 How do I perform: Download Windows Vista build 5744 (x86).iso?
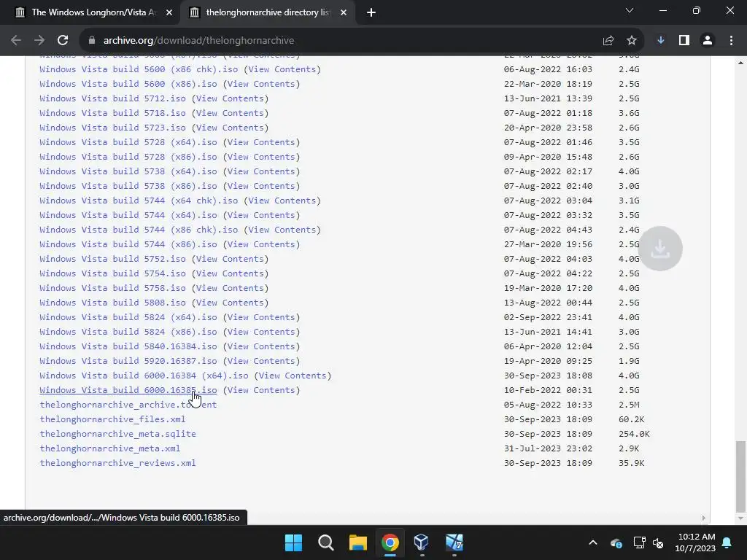tap(128, 244)
